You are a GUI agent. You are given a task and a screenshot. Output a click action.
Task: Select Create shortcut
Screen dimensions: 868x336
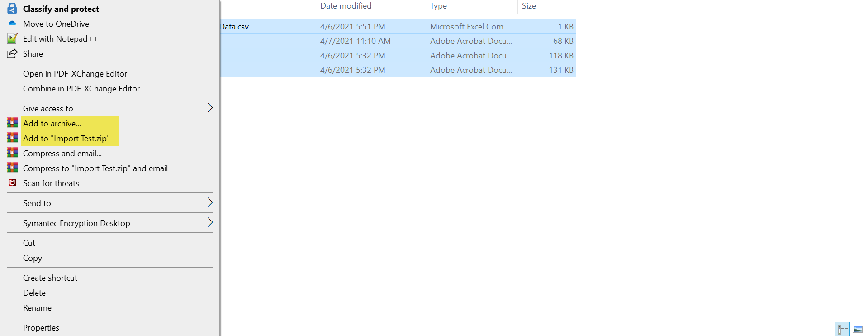coord(50,278)
